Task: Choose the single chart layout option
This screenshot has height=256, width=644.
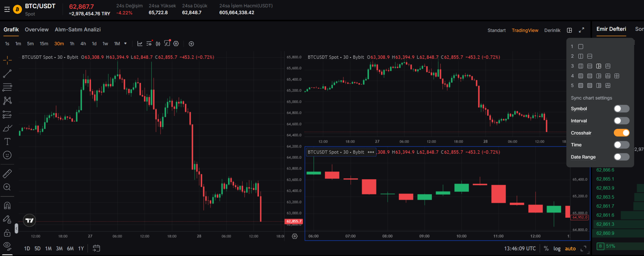Action: 581,47
